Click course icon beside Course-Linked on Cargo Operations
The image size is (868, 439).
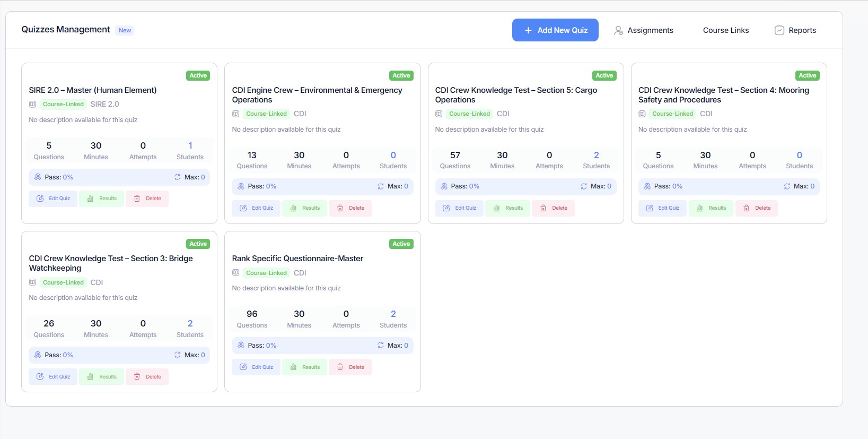439,114
